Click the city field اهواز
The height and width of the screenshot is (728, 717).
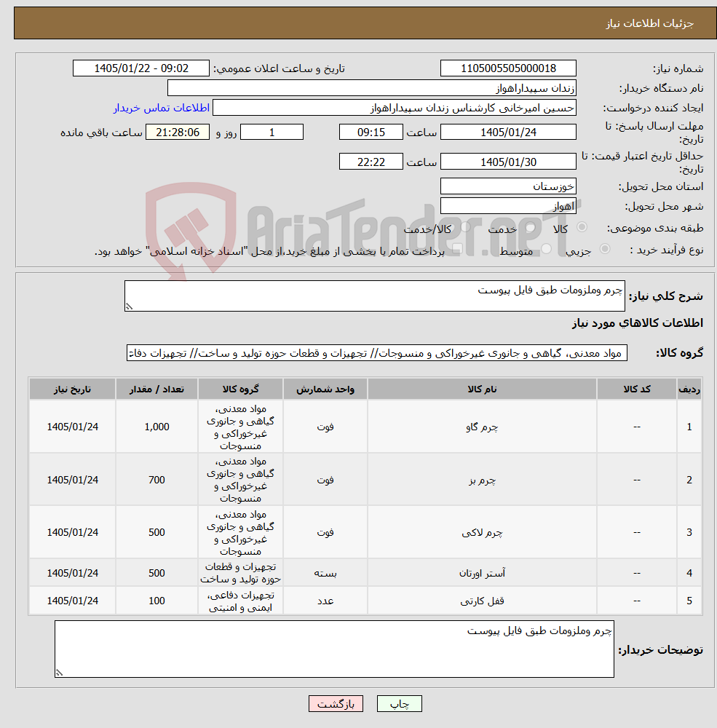click(x=508, y=206)
